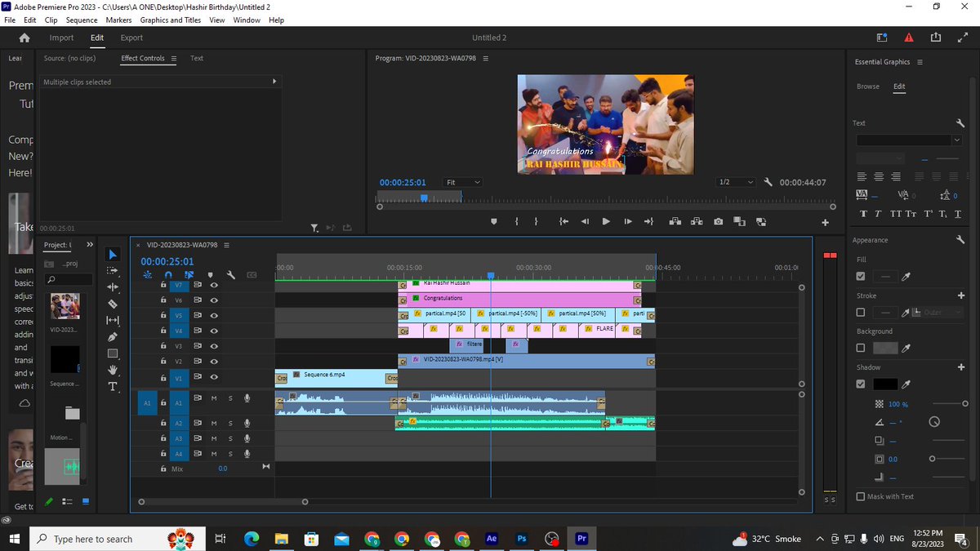Enable voice-over record on track A3

247,438
